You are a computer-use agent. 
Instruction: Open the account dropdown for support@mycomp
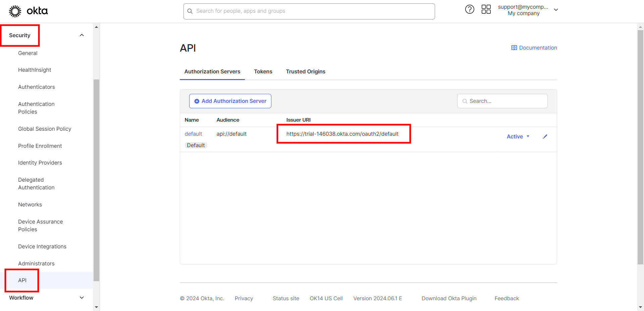point(556,10)
